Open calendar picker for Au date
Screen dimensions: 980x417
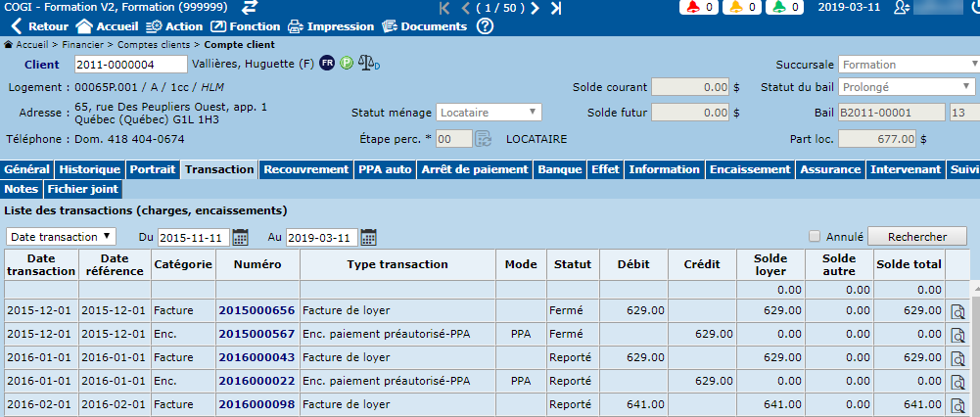[368, 237]
